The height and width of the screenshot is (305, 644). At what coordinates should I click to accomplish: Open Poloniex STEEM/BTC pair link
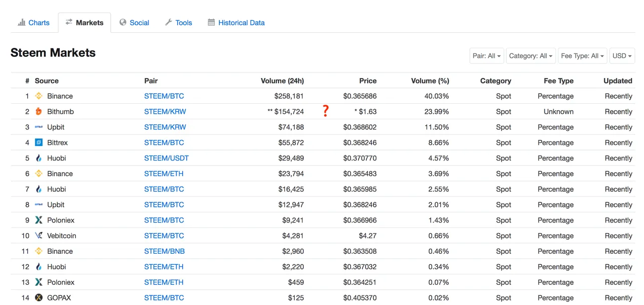click(x=164, y=220)
